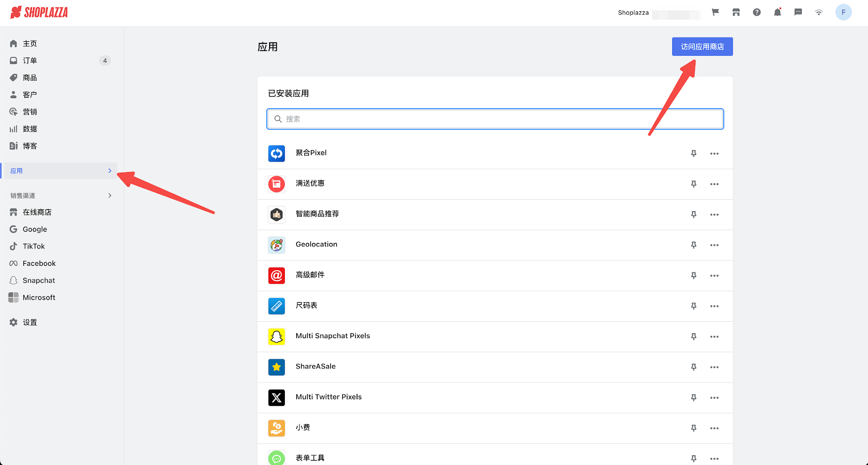
Task: Pin the 智能商品推荐 app
Action: [x=693, y=214]
